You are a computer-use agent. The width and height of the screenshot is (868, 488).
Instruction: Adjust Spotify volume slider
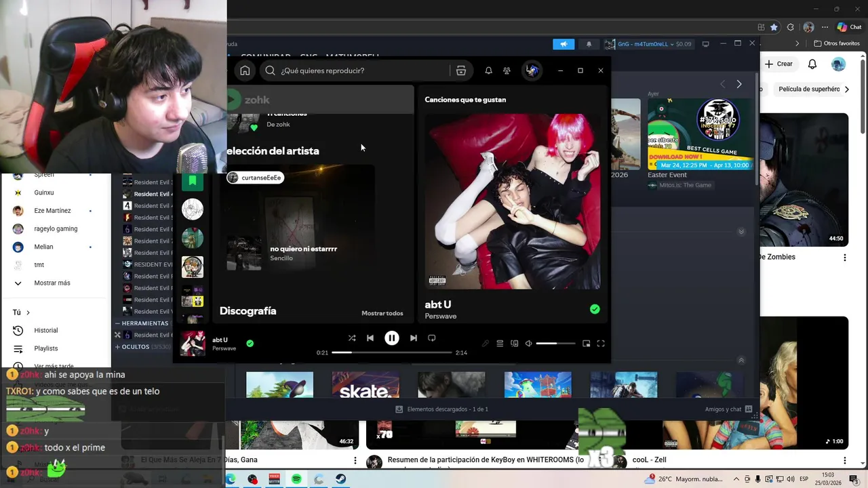(555, 344)
